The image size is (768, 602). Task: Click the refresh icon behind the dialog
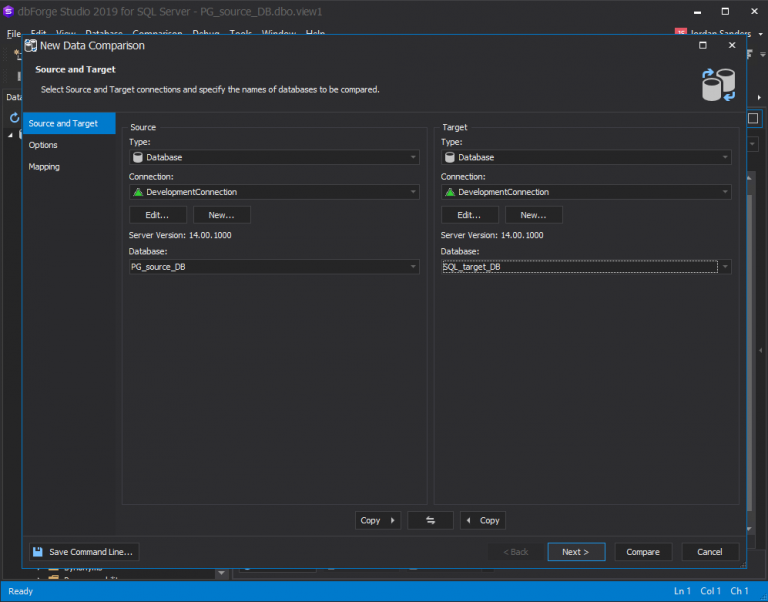click(14, 118)
